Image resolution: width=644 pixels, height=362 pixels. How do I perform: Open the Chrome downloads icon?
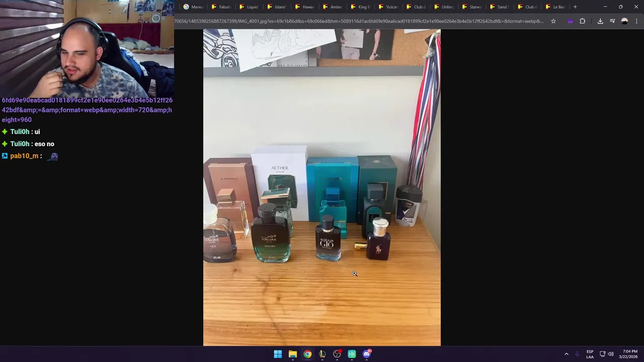600,21
